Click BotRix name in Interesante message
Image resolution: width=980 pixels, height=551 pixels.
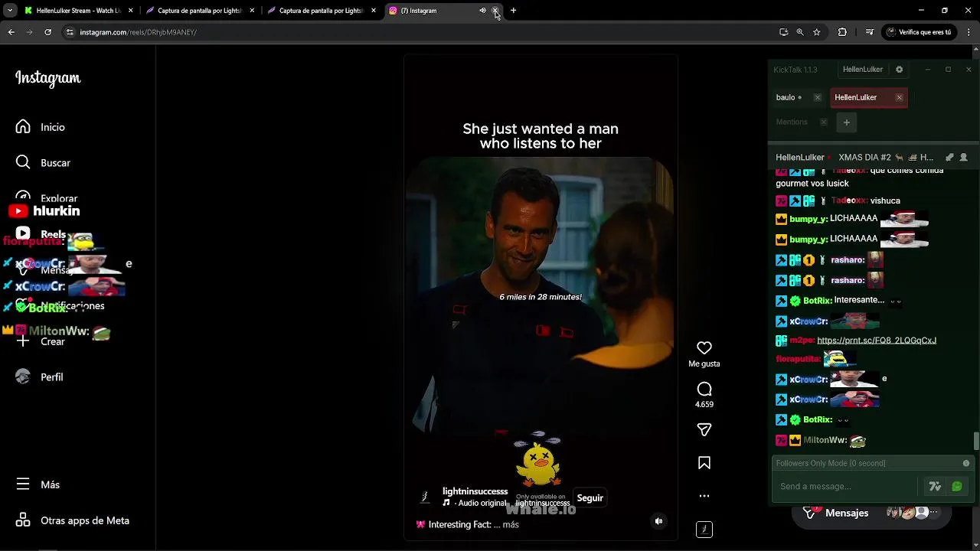[818, 301]
